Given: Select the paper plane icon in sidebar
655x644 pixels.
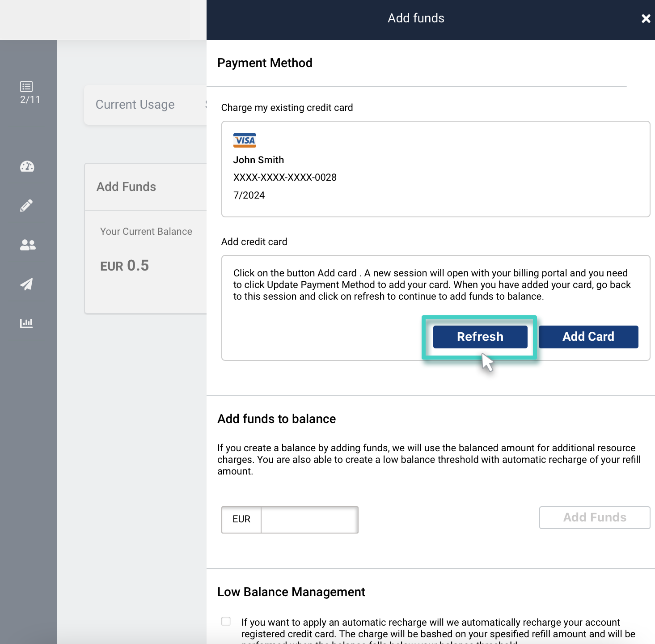Looking at the screenshot, I should coord(26,284).
